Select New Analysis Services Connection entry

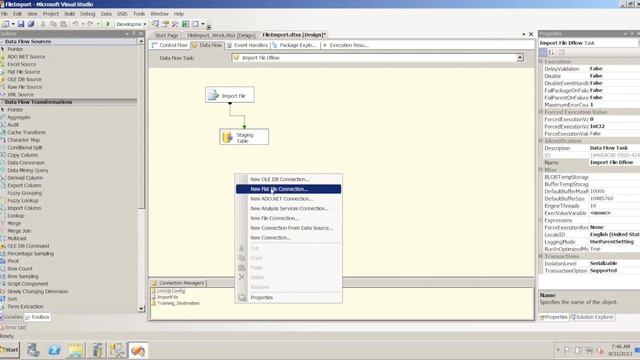click(288, 209)
